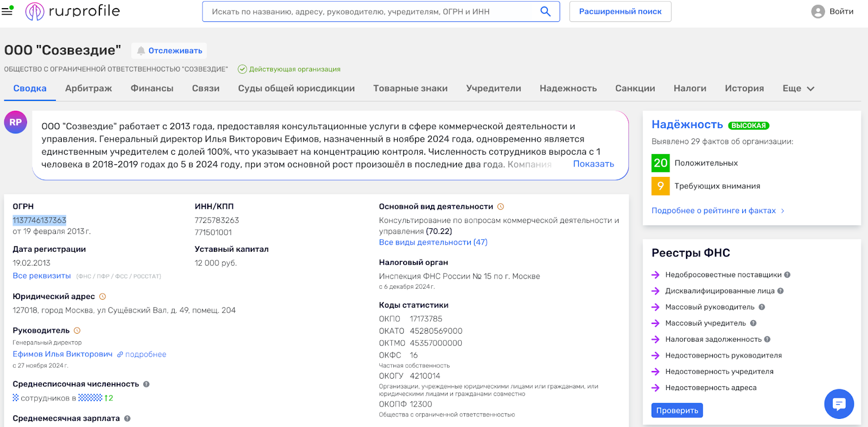The image size is (868, 427).
Task: Switch to the Финансы tab
Action: tap(152, 88)
